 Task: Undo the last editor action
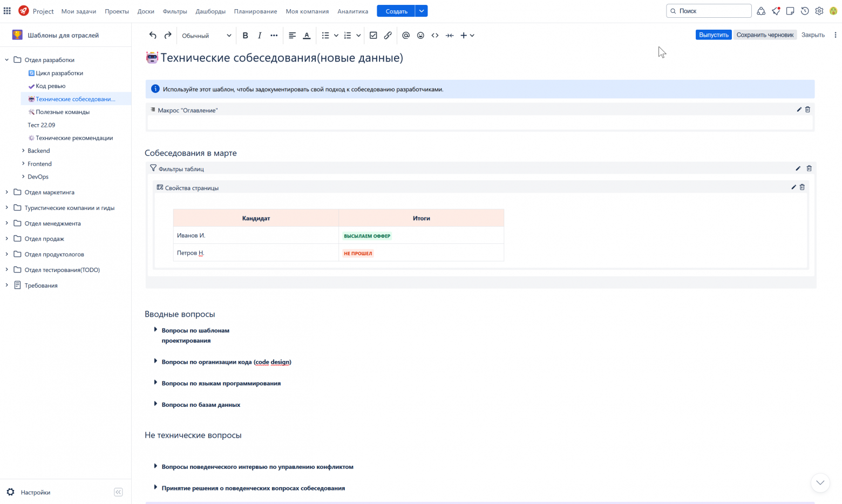pos(153,35)
